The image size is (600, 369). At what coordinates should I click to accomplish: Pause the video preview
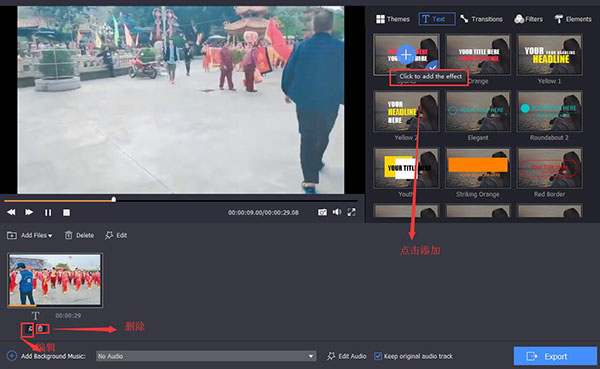pos(48,212)
